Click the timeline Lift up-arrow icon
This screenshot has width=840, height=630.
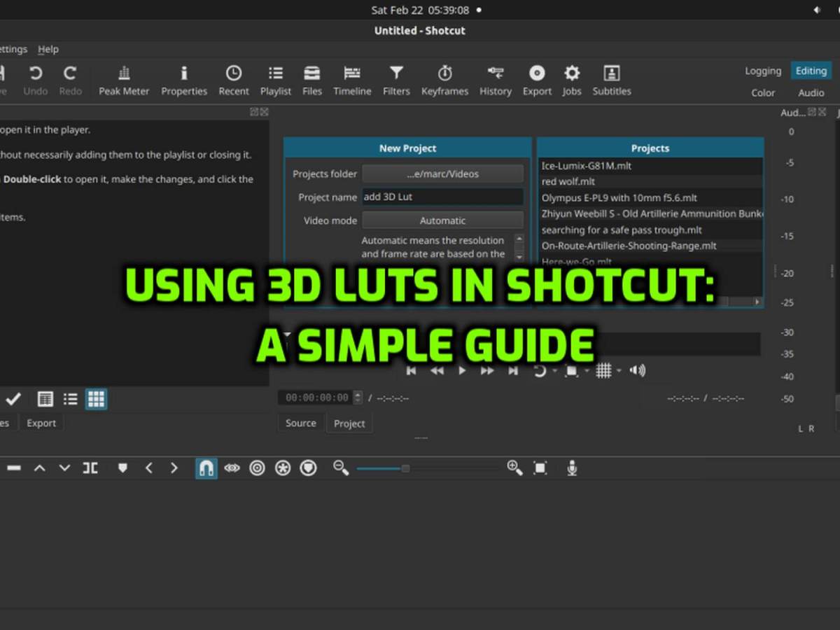coord(40,468)
